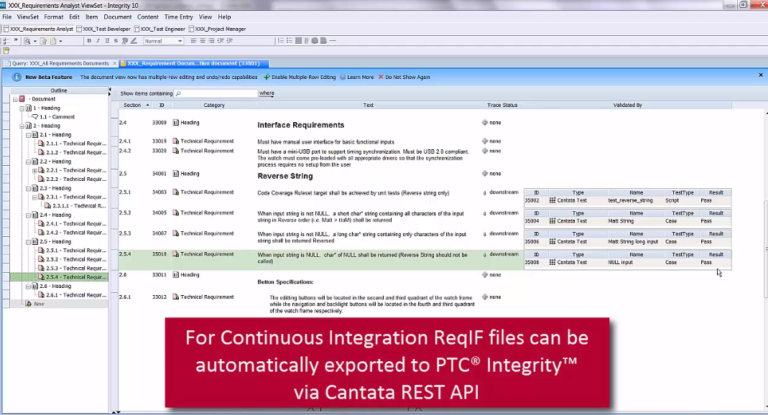Switch to XXX_Test Developer viewset

[104, 29]
